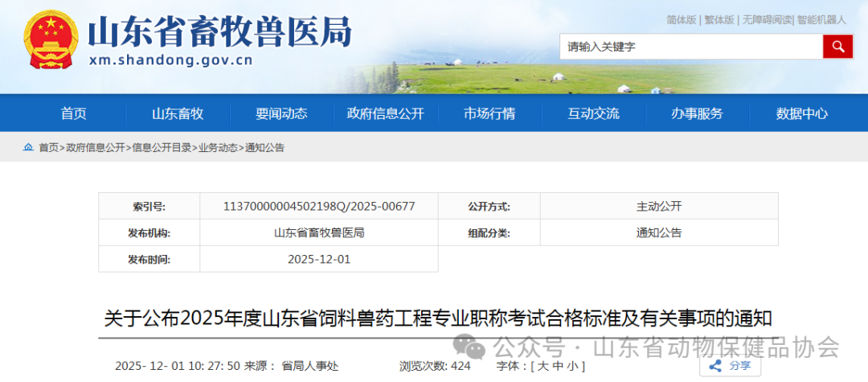
Task: Click the 发布时间 label cell
Action: tap(149, 258)
